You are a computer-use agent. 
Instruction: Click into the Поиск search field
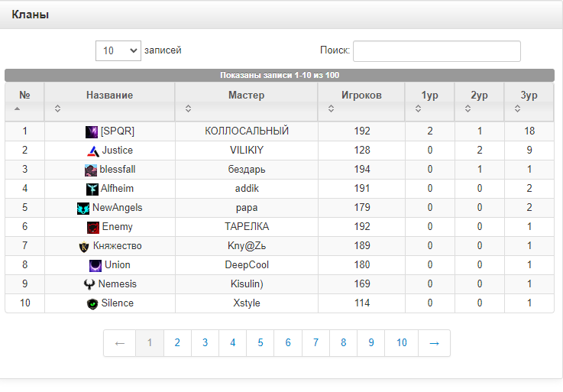click(436, 51)
